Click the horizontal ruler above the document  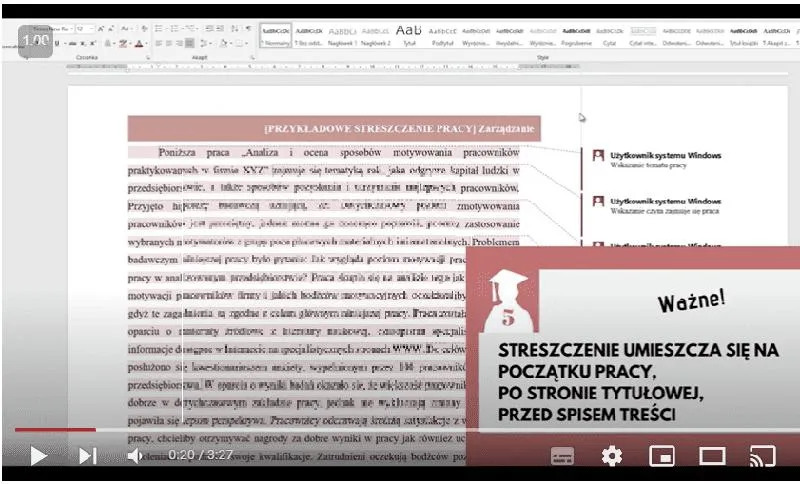322,67
